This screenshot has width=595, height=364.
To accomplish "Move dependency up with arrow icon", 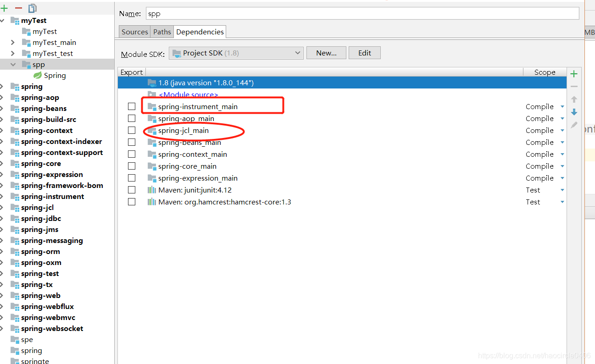I will [574, 99].
